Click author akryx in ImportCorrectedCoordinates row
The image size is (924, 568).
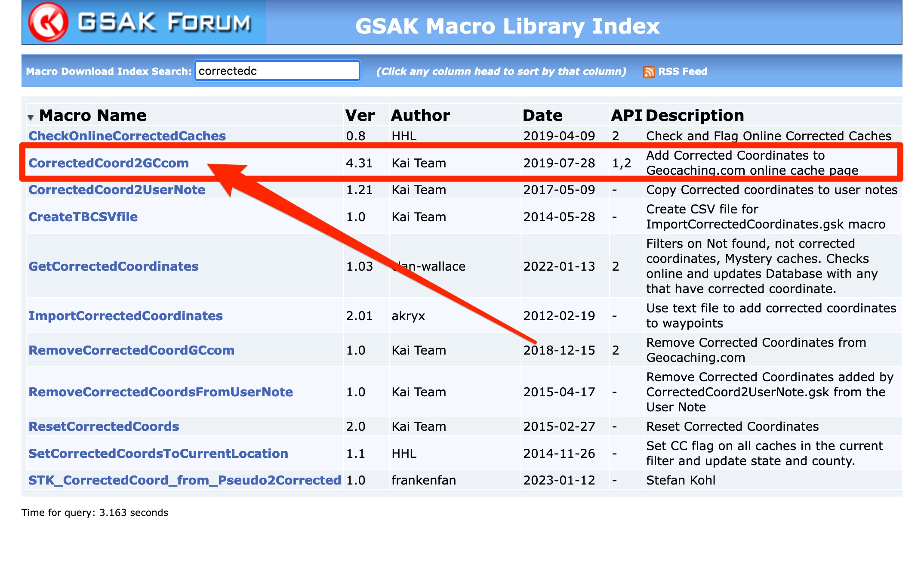(408, 316)
